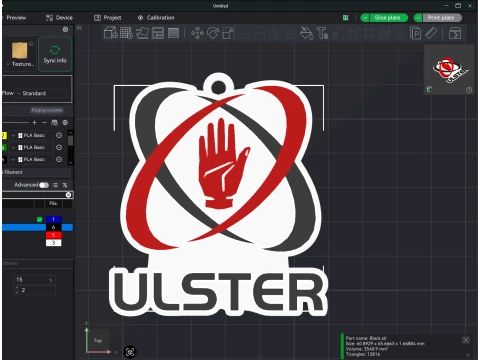Viewport: 480px width, 360px height.
Task: Click the eye icon at viewport corner
Action: click(x=79, y=28)
